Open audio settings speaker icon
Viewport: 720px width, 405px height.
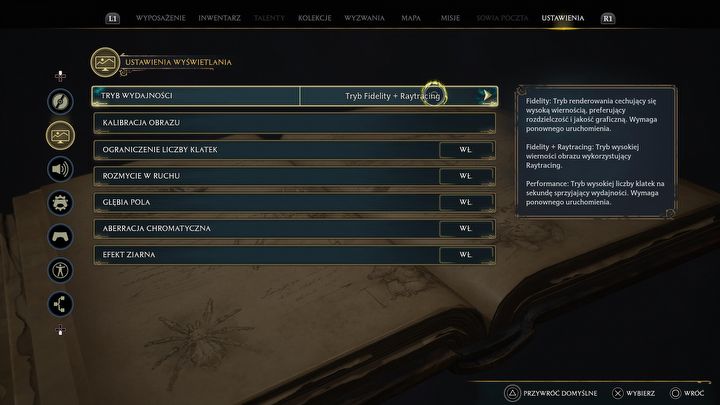[60, 169]
